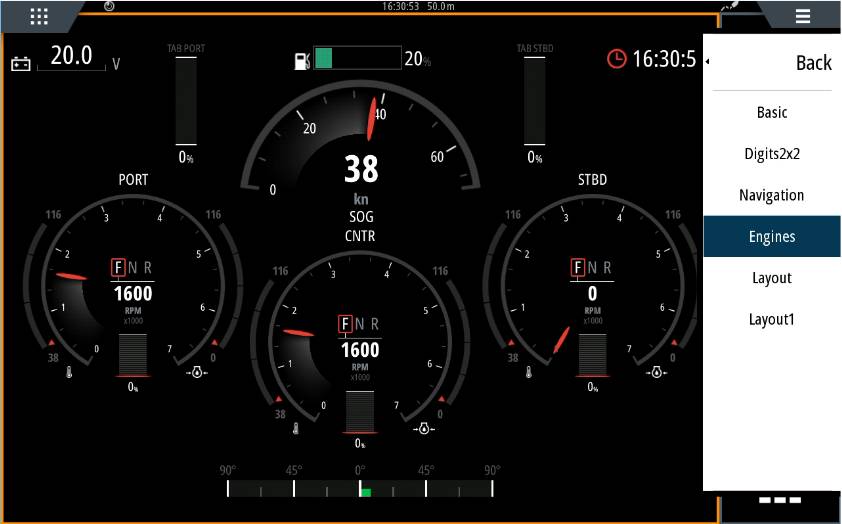842x524 pixels.
Task: Open the home grid menu icon
Action: (x=39, y=15)
